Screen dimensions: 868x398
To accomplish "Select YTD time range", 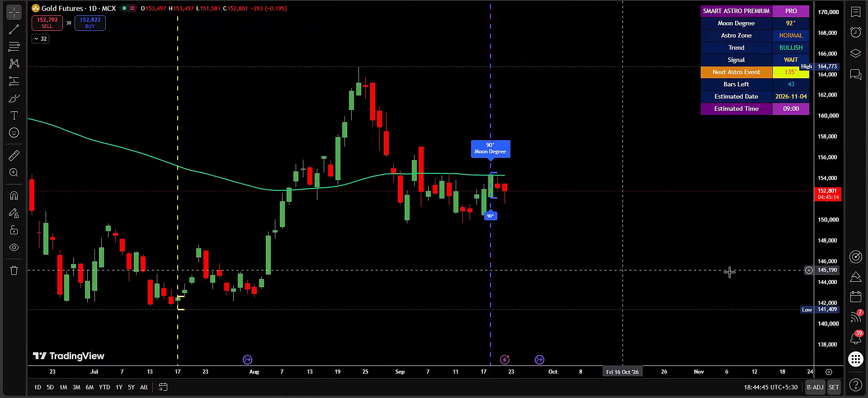I will pos(104,387).
